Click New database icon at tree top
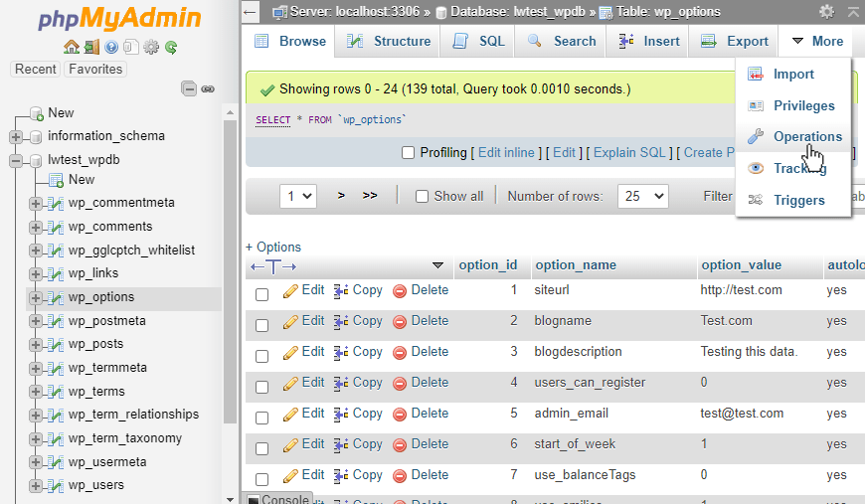Image resolution: width=865 pixels, height=504 pixels. 37,113
